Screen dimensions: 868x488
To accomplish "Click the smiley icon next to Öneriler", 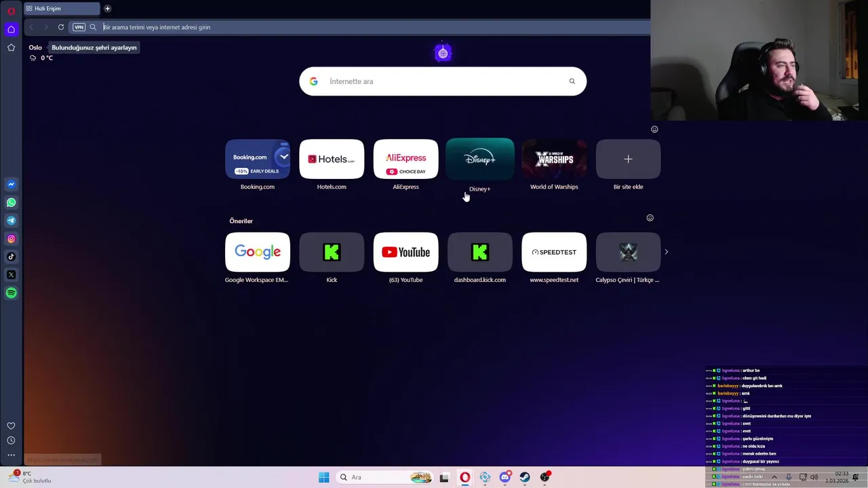I will click(x=650, y=218).
